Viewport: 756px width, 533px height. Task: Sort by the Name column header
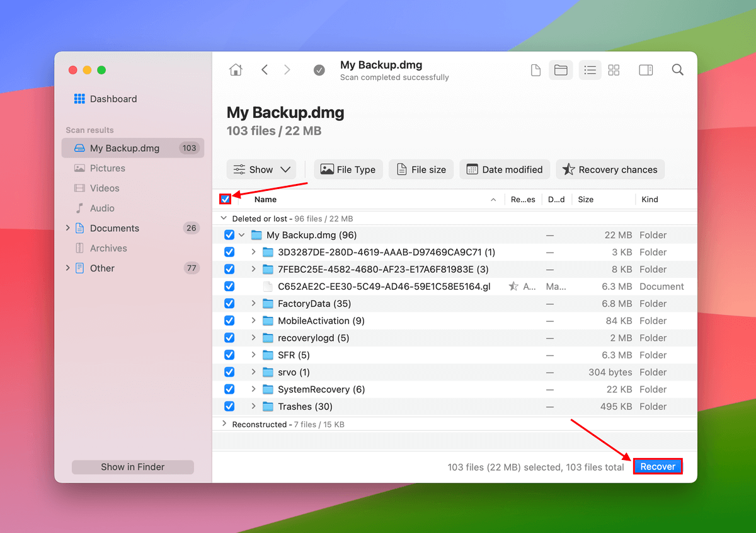265,199
